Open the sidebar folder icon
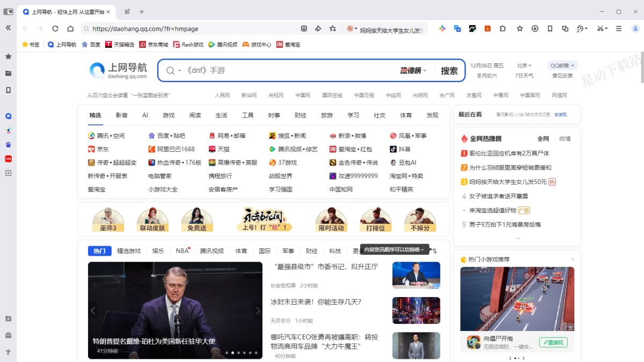The height and width of the screenshot is (362, 644). tap(8, 73)
